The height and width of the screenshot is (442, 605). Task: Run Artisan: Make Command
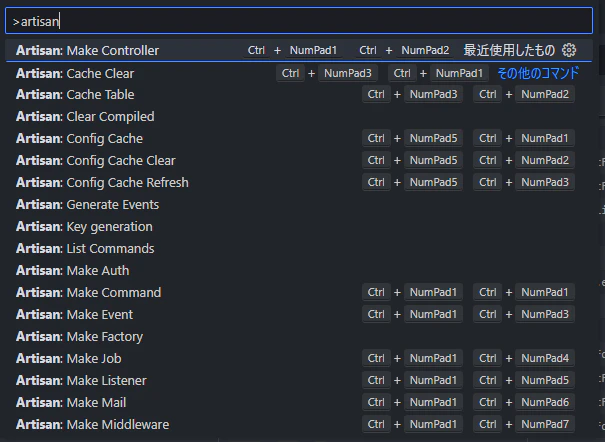click(299, 292)
